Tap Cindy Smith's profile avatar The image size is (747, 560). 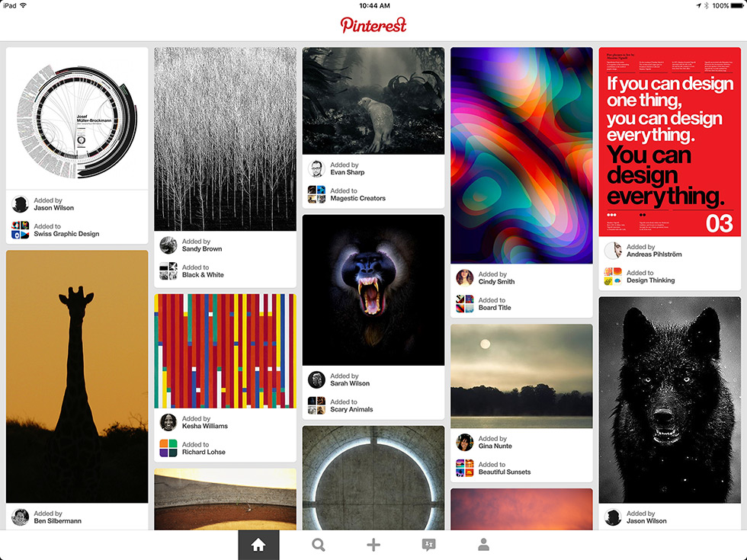[x=464, y=277]
